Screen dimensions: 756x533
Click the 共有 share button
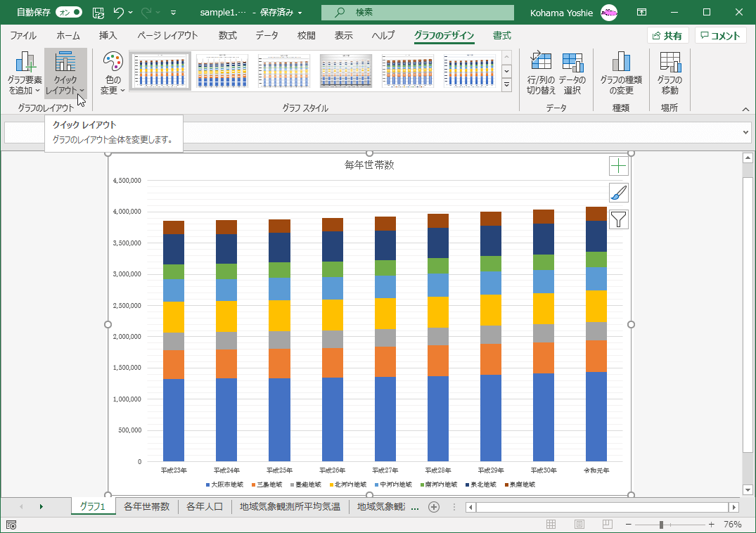[667, 36]
